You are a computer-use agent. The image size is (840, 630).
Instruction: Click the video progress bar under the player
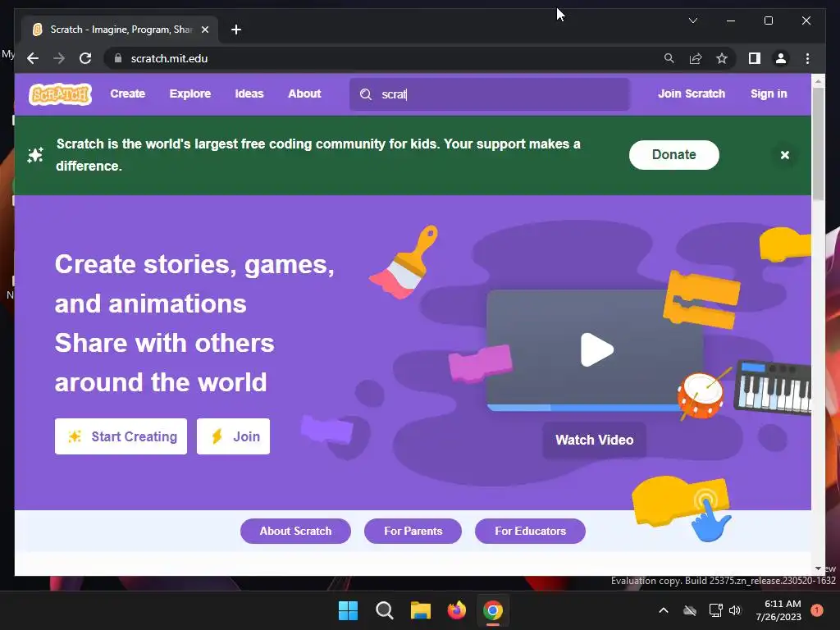[x=584, y=408]
